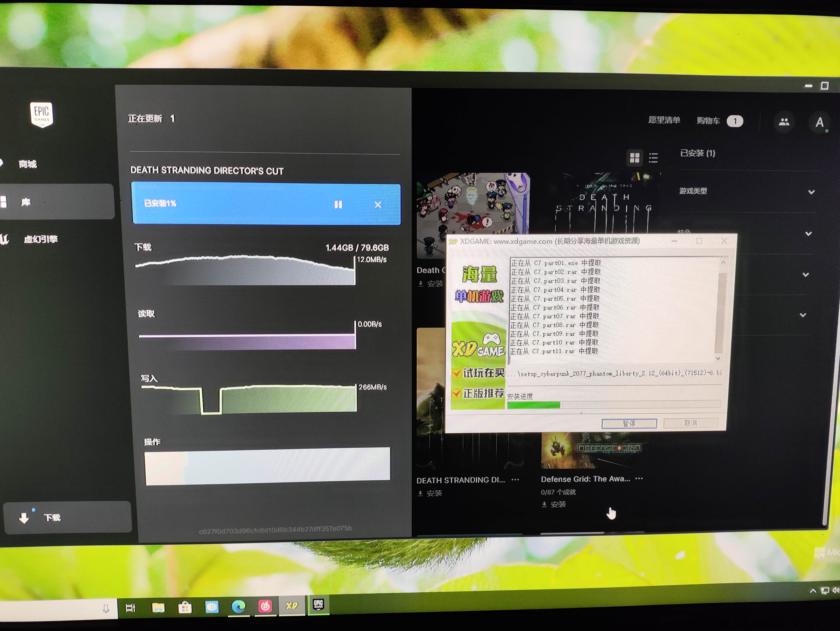Click the 1.44GB / 79.6GB download size

point(357,248)
